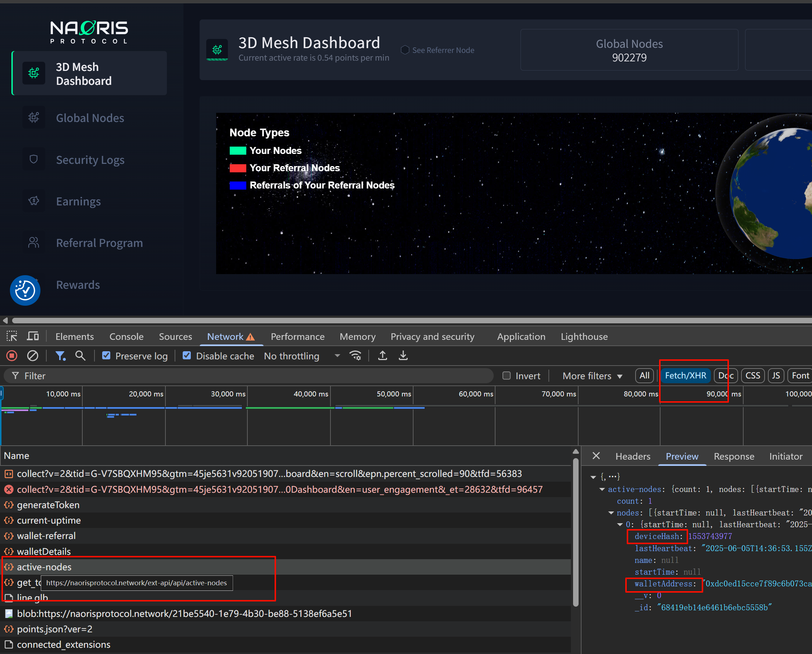The image size is (812, 654).
Task: Click the Security Logs shield icon
Action: point(34,159)
